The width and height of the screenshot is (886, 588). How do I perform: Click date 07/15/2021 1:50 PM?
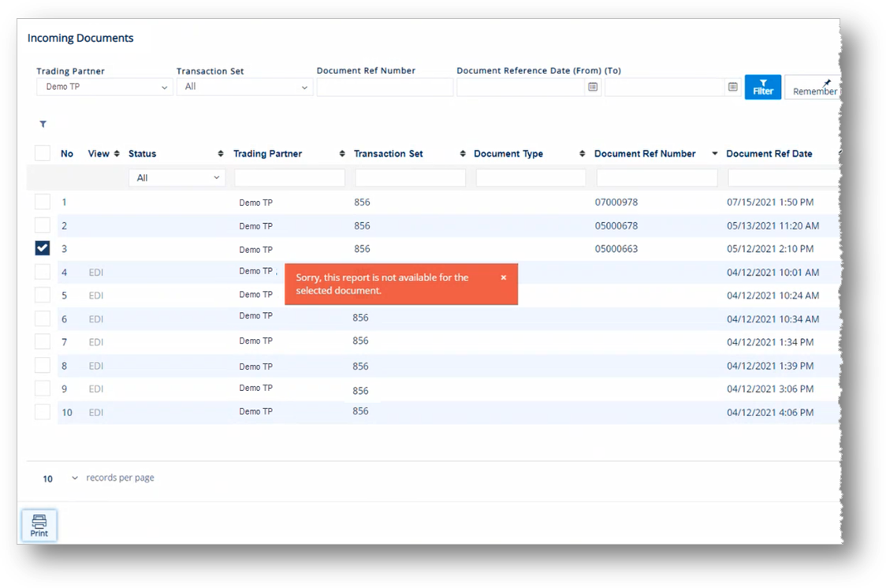click(770, 203)
